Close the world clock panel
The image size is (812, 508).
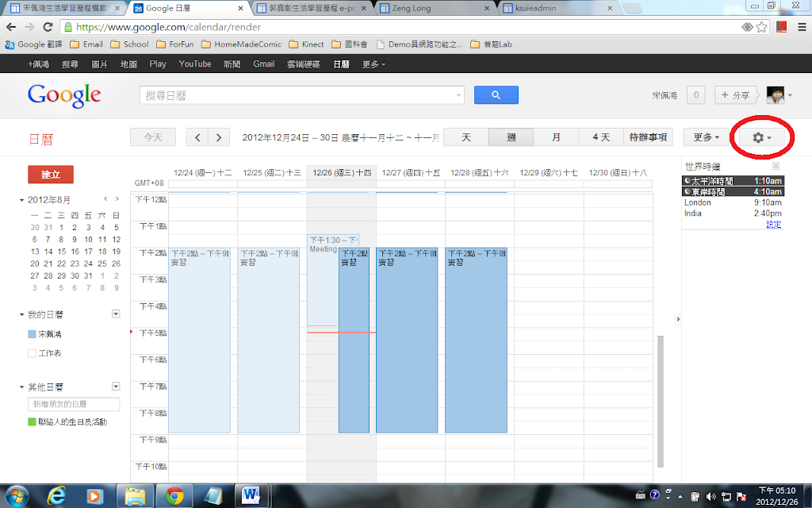click(776, 166)
